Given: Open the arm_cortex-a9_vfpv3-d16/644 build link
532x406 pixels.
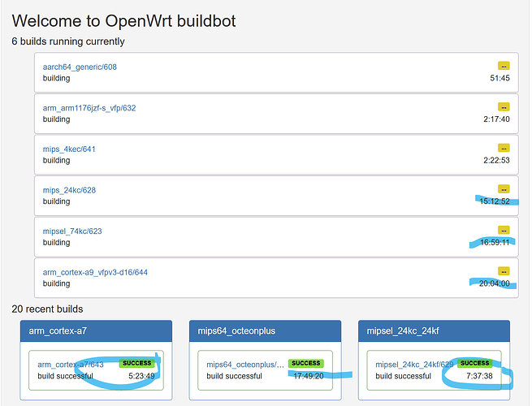Looking at the screenshot, I should coord(95,272).
